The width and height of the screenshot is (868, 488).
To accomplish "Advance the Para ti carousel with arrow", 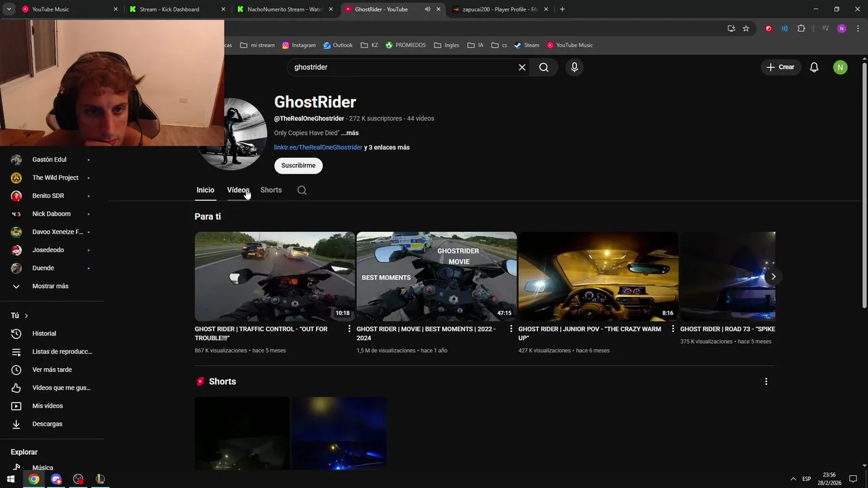I will [x=773, y=277].
